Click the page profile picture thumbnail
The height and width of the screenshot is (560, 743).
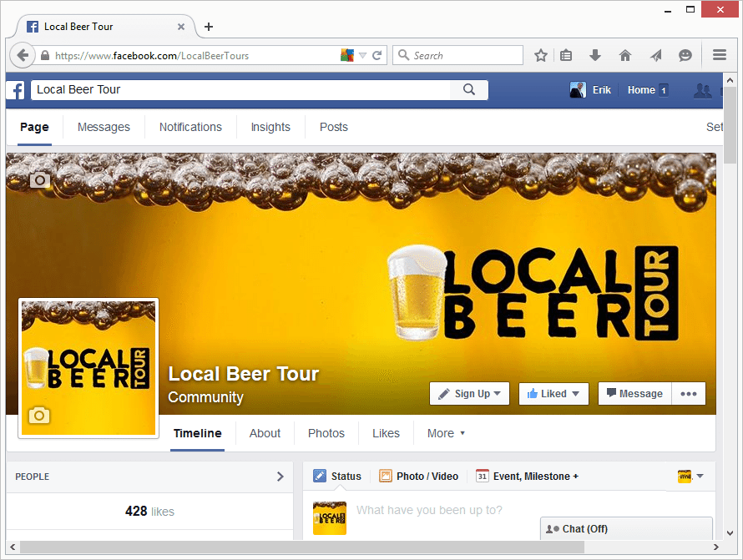(x=88, y=368)
